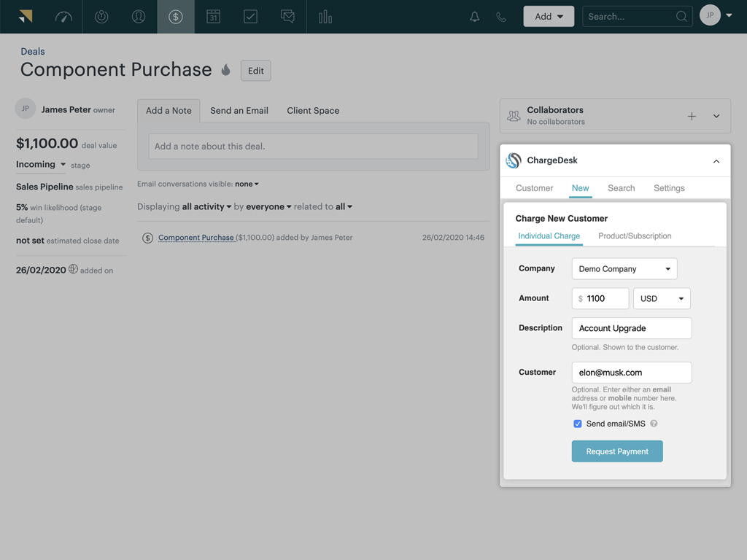The width and height of the screenshot is (747, 560).
Task: Click the Request Payment button
Action: (617, 451)
